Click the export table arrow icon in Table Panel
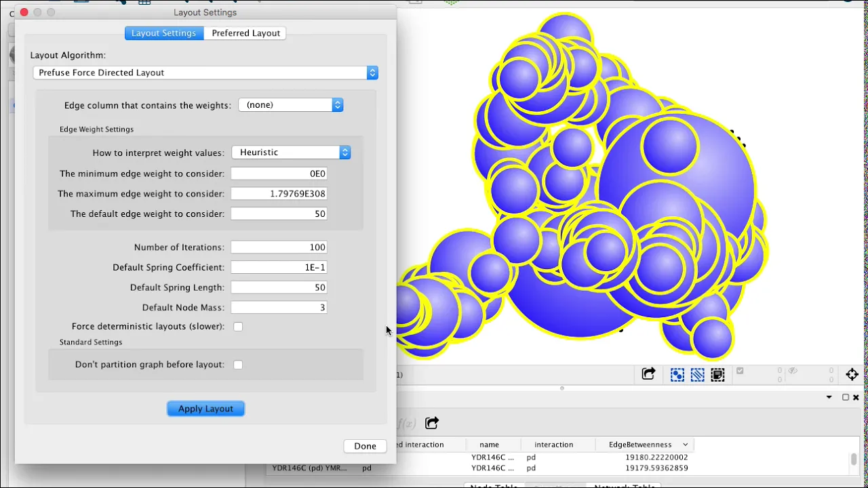The width and height of the screenshot is (868, 488). click(432, 423)
